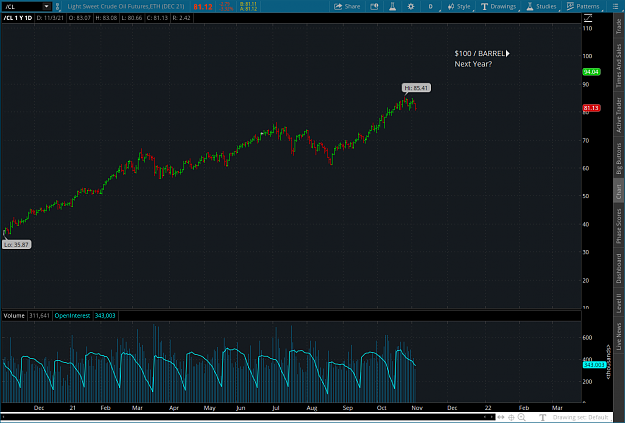Viewport: 625px width, 423px height.
Task: Select the '$100 / BARREL' text annotation
Action: [480, 53]
